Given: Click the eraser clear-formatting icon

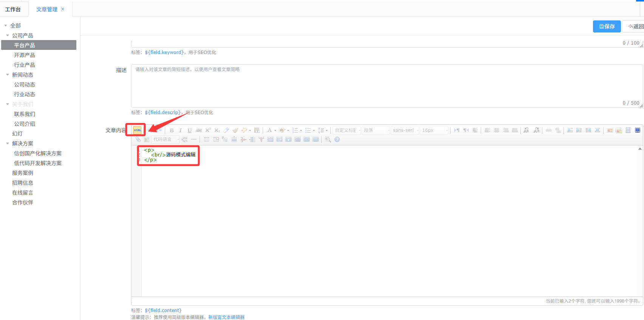Looking at the screenshot, I should 226,130.
